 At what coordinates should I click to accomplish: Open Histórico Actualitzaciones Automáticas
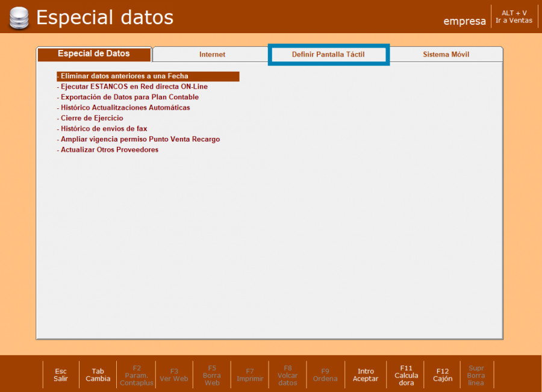coord(125,108)
